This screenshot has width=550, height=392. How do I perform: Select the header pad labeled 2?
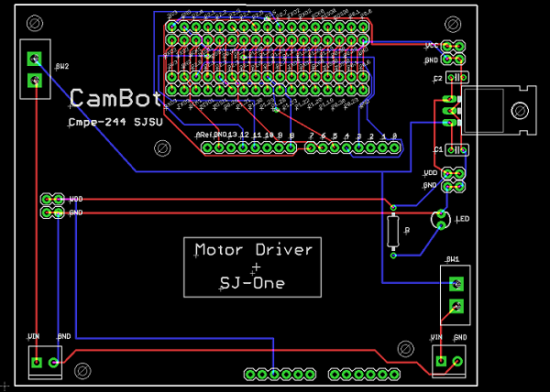pos(370,147)
